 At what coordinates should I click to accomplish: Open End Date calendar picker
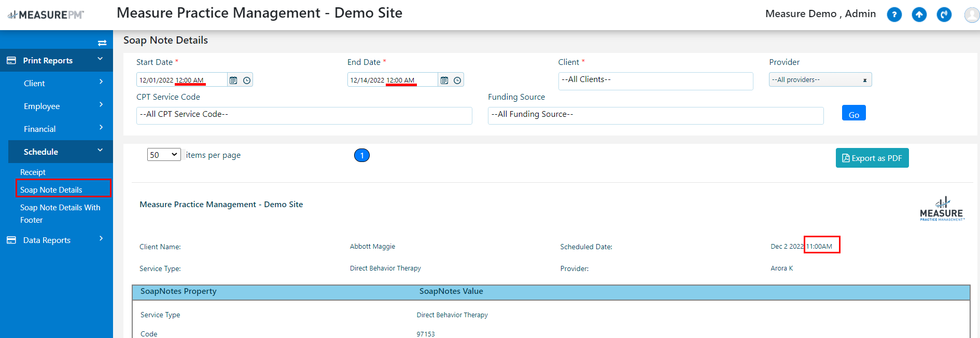tap(444, 80)
